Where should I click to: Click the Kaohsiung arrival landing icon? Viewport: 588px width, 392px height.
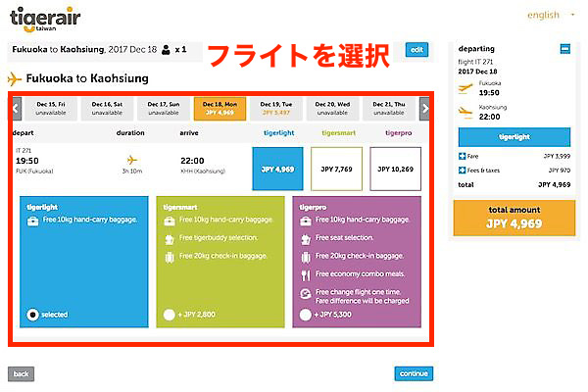coord(465,112)
